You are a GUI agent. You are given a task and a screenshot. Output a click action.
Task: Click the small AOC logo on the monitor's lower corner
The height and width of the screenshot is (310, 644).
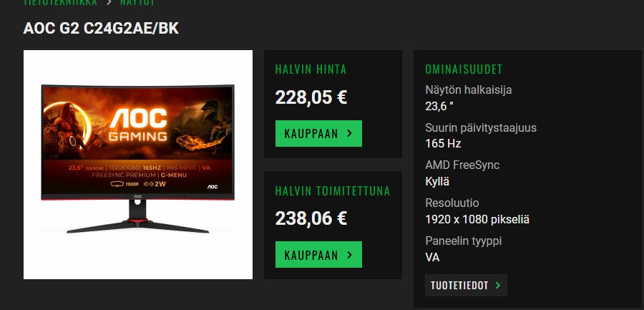(x=212, y=187)
